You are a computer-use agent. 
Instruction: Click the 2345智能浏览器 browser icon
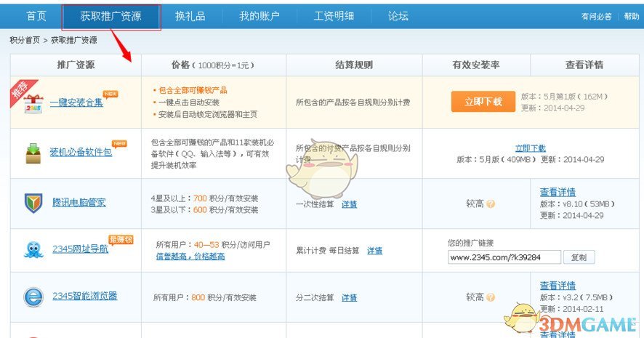point(33,296)
